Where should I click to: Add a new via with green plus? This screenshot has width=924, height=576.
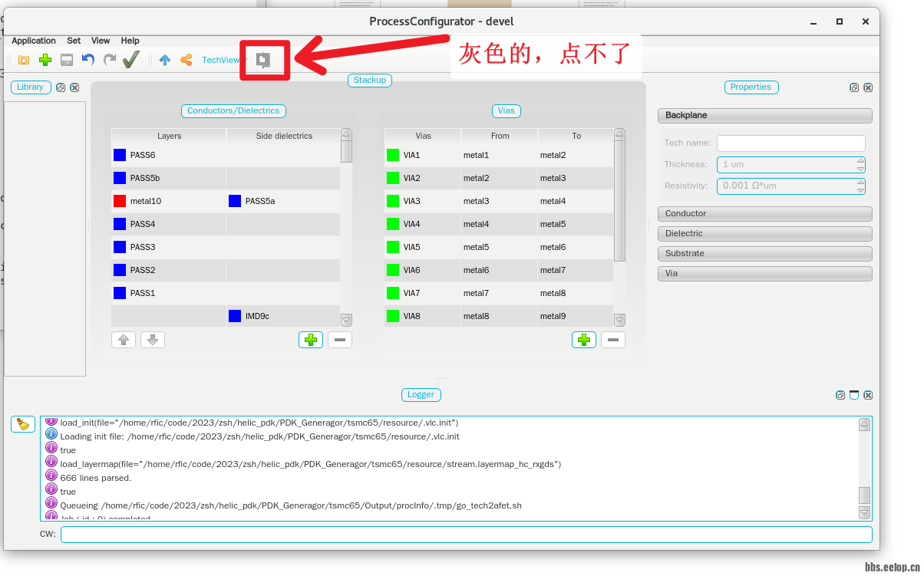[x=583, y=340]
